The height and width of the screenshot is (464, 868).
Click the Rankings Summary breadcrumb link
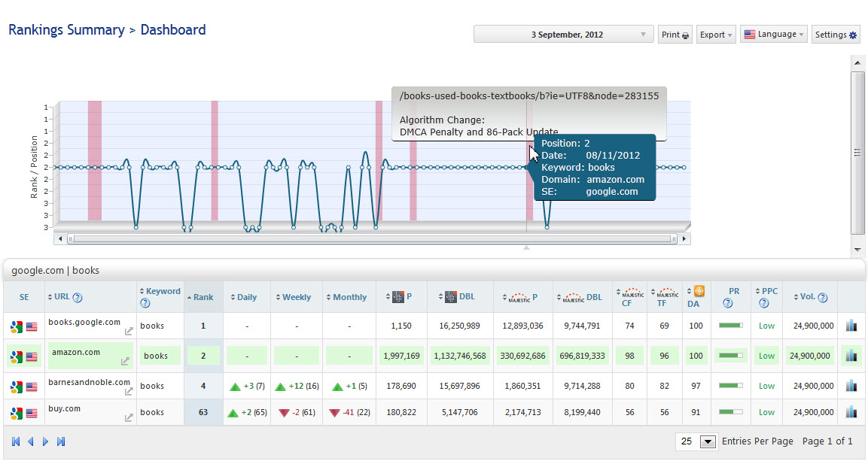click(x=66, y=30)
